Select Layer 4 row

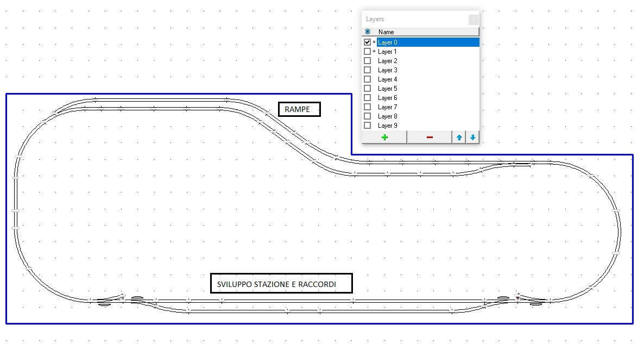click(388, 79)
